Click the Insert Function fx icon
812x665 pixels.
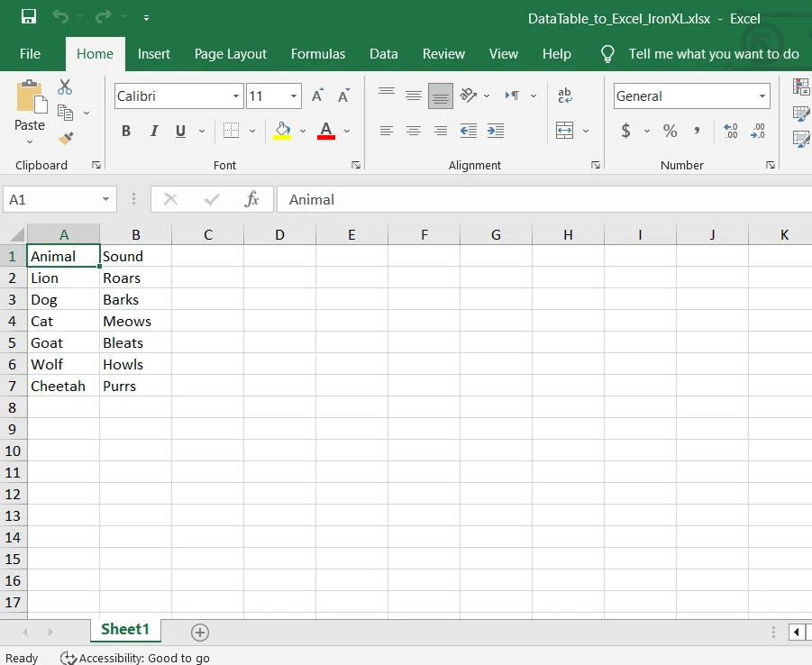point(252,199)
